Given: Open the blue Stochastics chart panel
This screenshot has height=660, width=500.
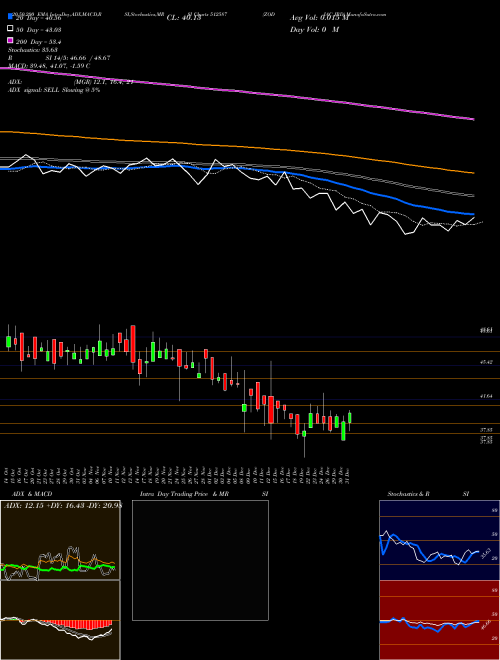Looking at the screenshot, I should point(439,540).
